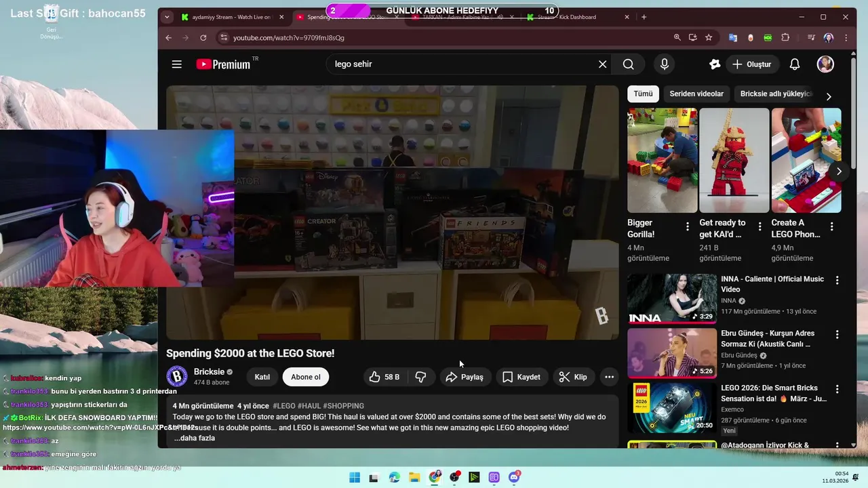The width and height of the screenshot is (868, 488).
Task: Open more actions ellipsis under video
Action: 609,377
